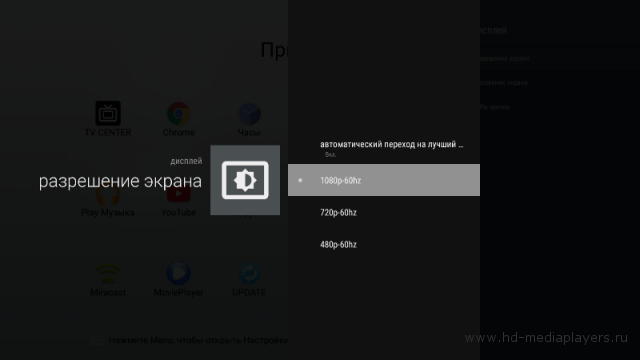Launch the MoviePlayer app icon
This screenshot has width=640, height=360.
pyautogui.click(x=178, y=273)
